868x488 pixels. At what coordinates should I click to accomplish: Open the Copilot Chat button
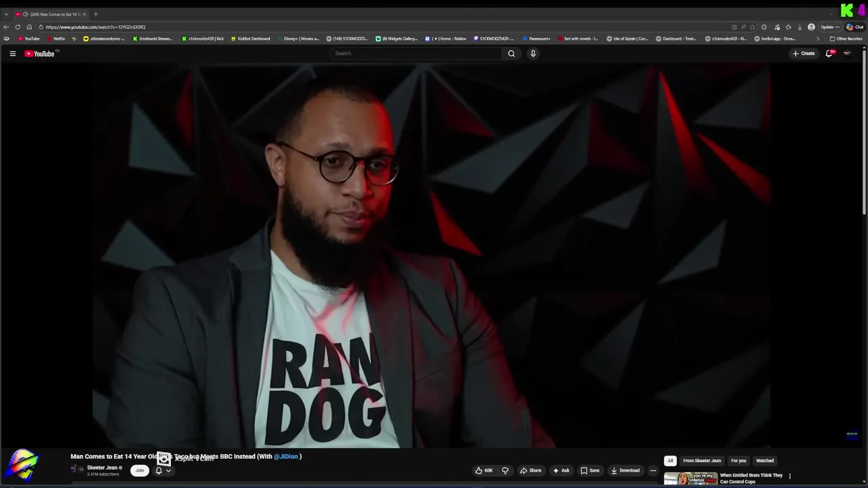(854, 27)
